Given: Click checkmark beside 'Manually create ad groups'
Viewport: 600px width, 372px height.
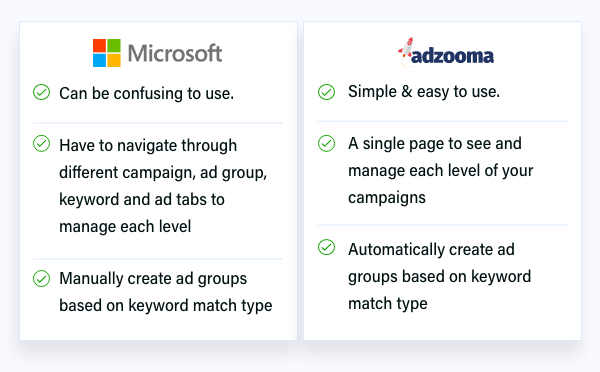Looking at the screenshot, I should 41,279.
